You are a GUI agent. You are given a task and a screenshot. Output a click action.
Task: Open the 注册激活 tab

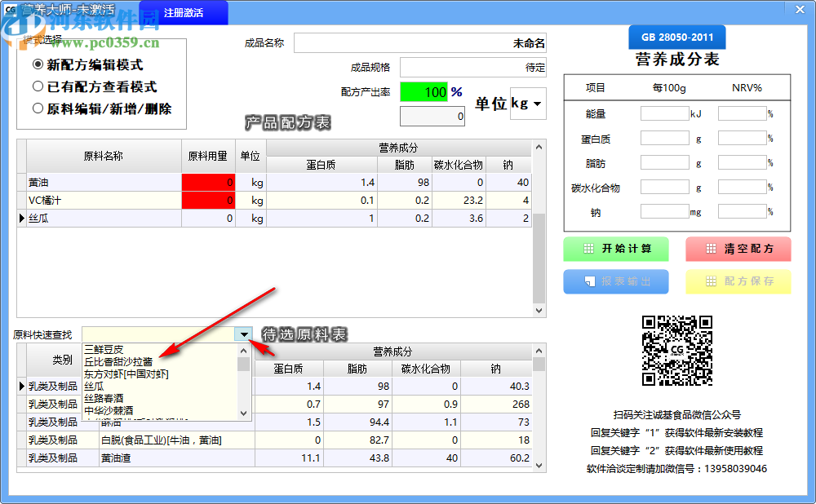[x=183, y=12]
